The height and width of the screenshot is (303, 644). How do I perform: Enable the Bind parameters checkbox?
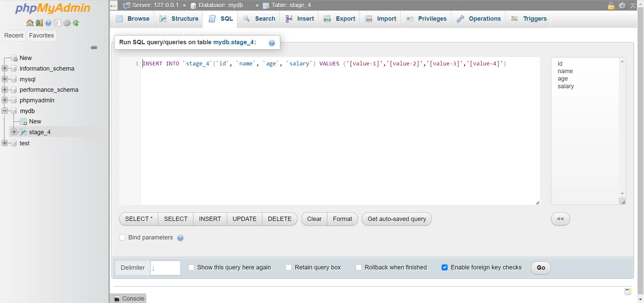tap(122, 238)
